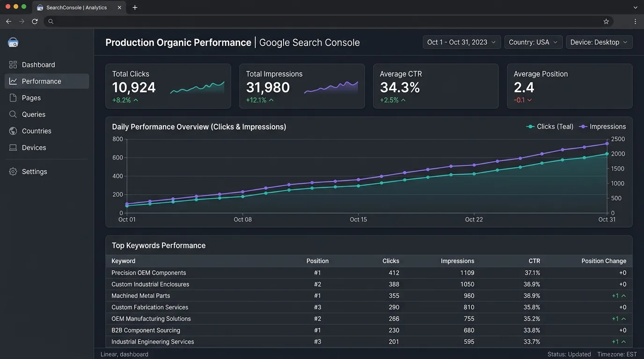Toggle the Impressions legend series
The width and height of the screenshot is (644, 359).
point(602,127)
